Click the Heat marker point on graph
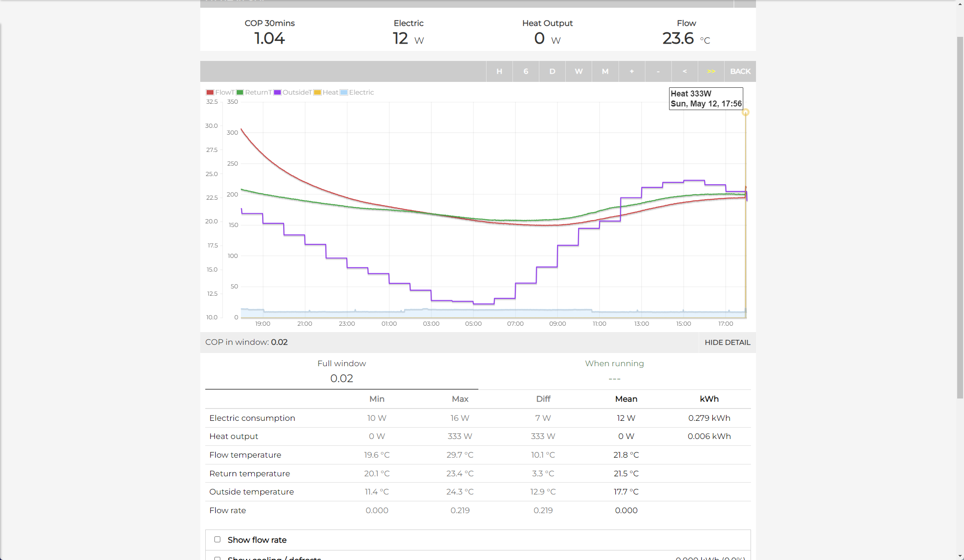 [x=746, y=112]
